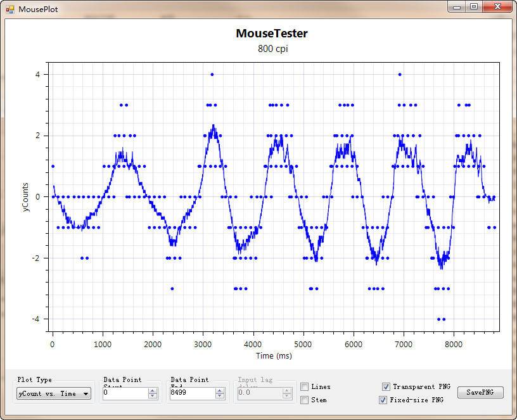The height and width of the screenshot is (420, 517).
Task: Click the MousePlot window title icon
Action: tap(10, 10)
